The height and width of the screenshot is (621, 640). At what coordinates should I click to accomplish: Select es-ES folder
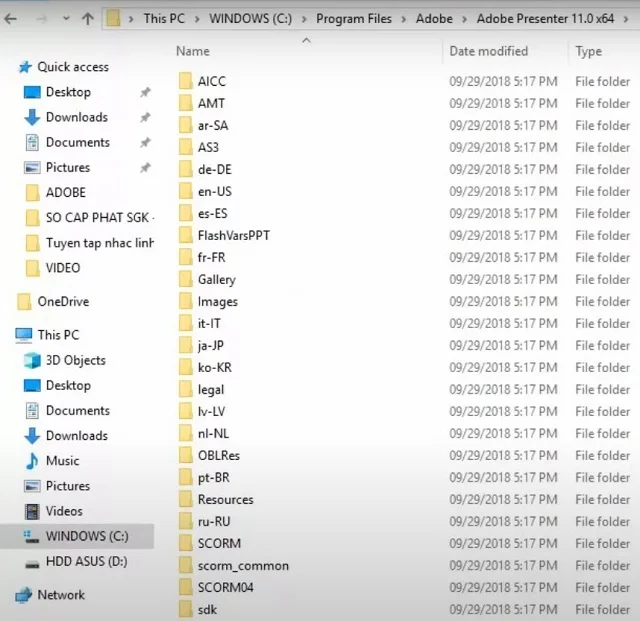click(x=203, y=214)
